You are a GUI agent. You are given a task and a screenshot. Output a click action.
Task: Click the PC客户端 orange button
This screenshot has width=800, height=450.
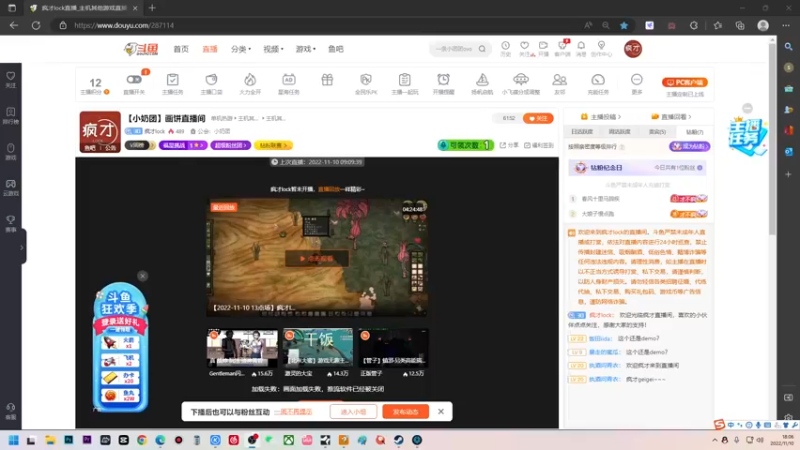tap(685, 82)
